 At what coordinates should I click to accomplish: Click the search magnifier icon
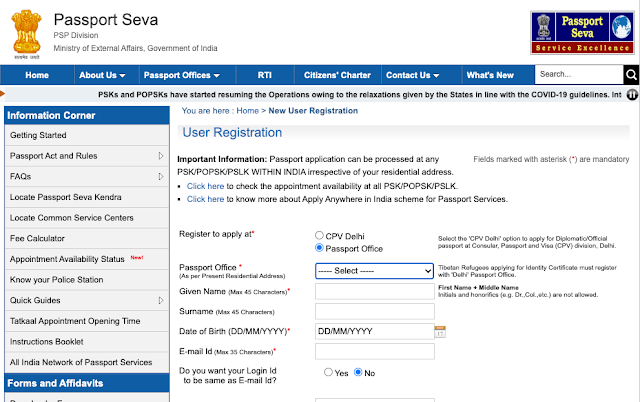pyautogui.click(x=631, y=75)
